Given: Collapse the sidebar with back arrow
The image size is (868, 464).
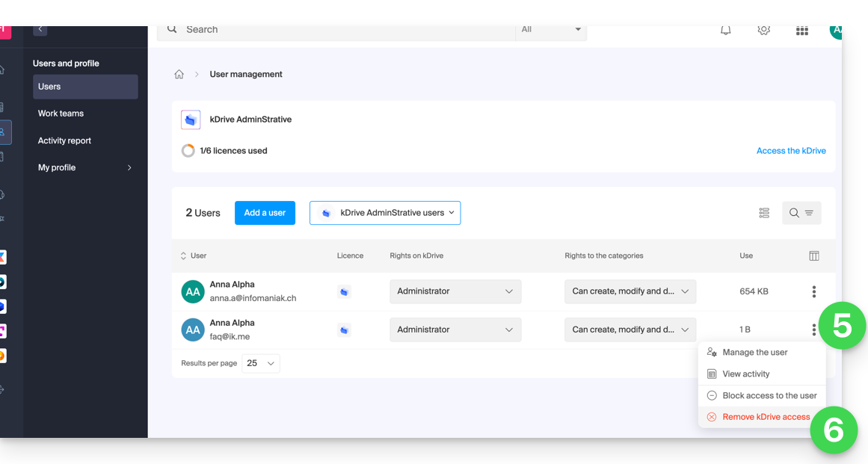Looking at the screenshot, I should coord(40,30).
